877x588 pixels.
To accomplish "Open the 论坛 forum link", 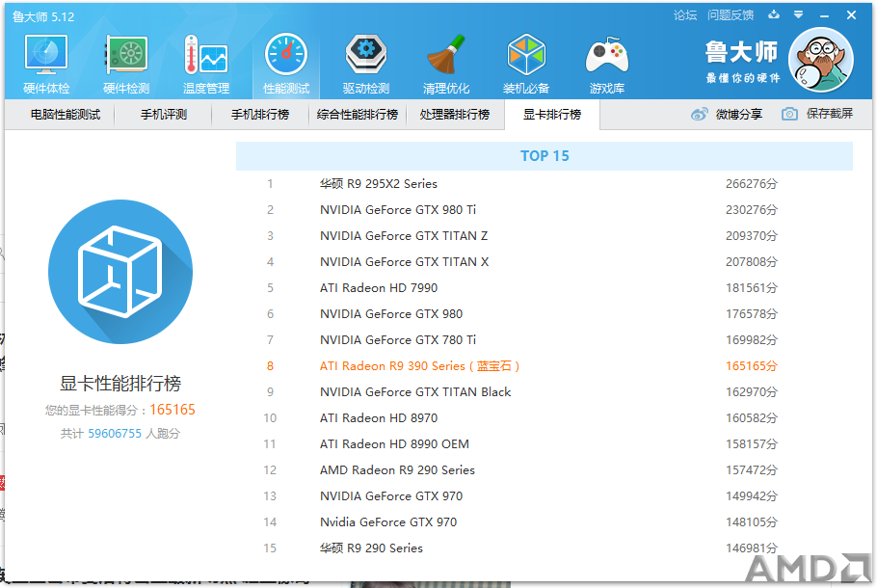I will point(685,15).
